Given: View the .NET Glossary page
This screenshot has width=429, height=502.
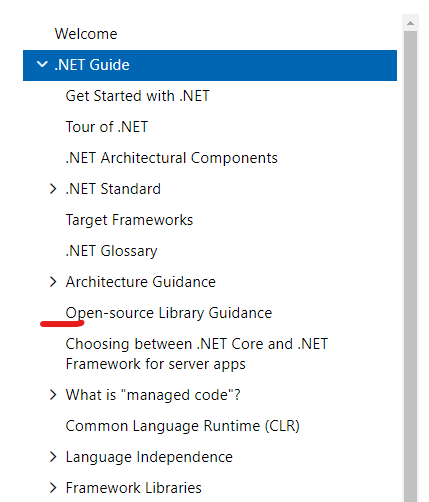Looking at the screenshot, I should [x=111, y=251].
